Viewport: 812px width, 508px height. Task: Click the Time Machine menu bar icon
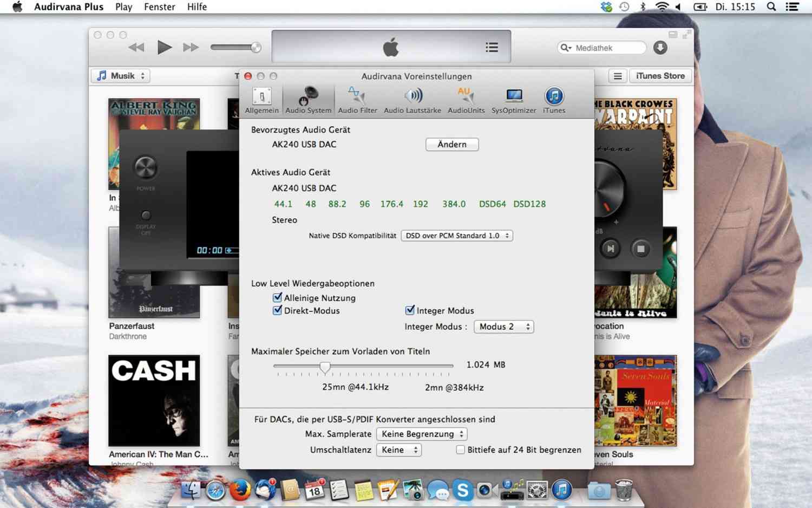pyautogui.click(x=624, y=7)
